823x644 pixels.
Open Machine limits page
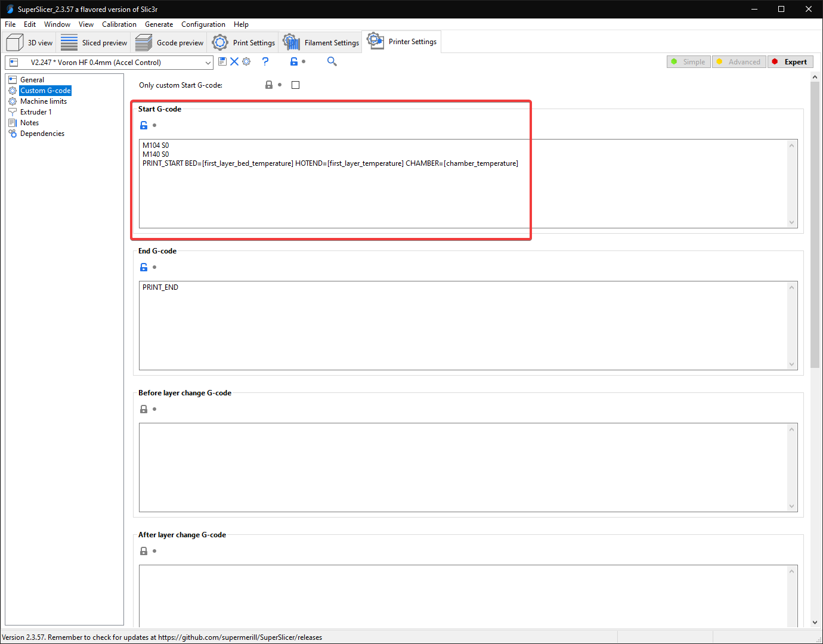pyautogui.click(x=44, y=101)
